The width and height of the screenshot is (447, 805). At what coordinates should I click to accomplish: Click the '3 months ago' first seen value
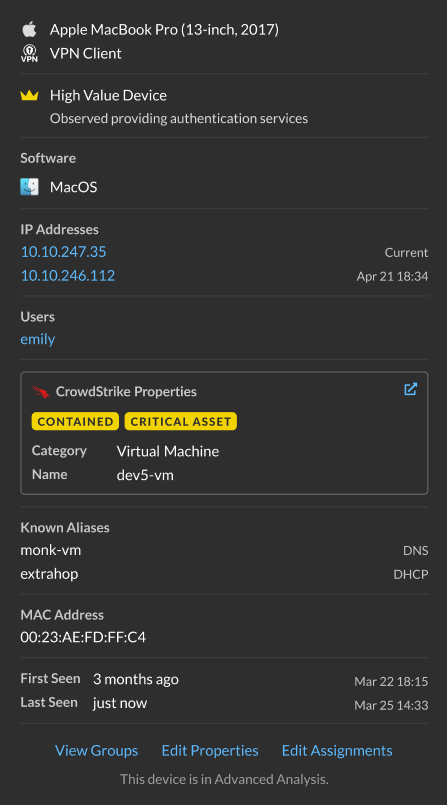pyautogui.click(x=136, y=679)
